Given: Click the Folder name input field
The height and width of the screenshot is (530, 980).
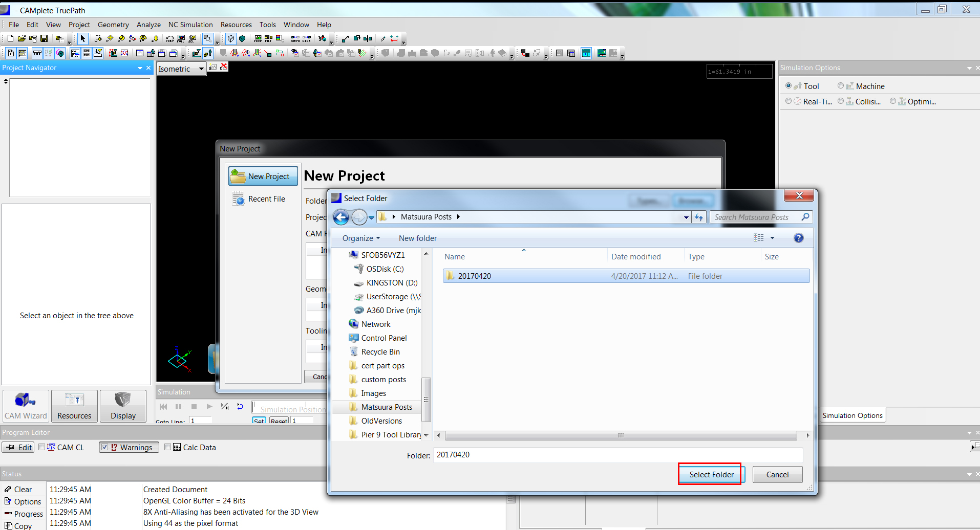Looking at the screenshot, I should 618,455.
